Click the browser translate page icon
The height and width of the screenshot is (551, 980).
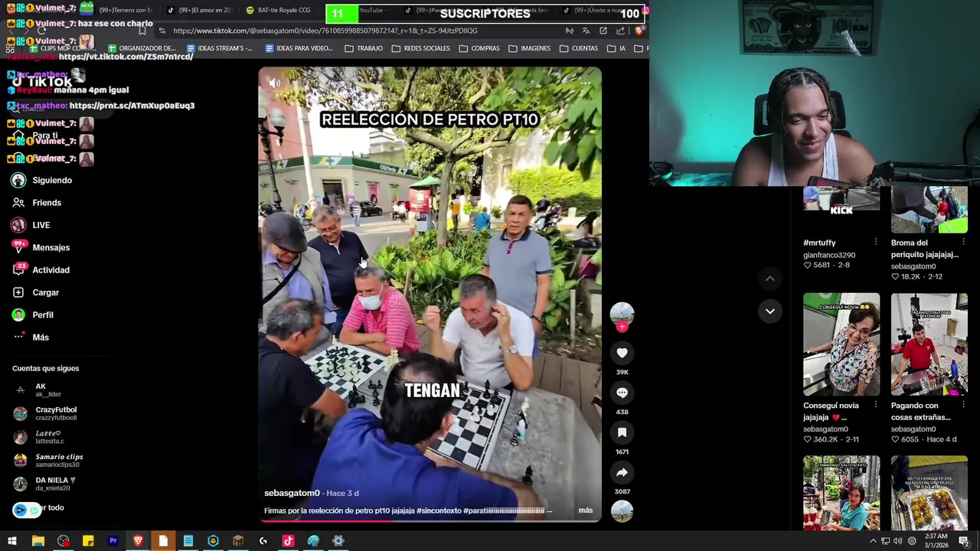(x=586, y=31)
